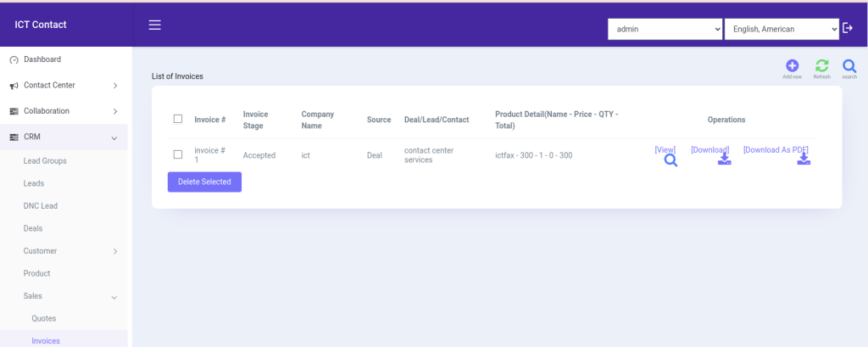Click the Download icon for invoice 1
Screen dimensions: 868x347
[x=724, y=160]
